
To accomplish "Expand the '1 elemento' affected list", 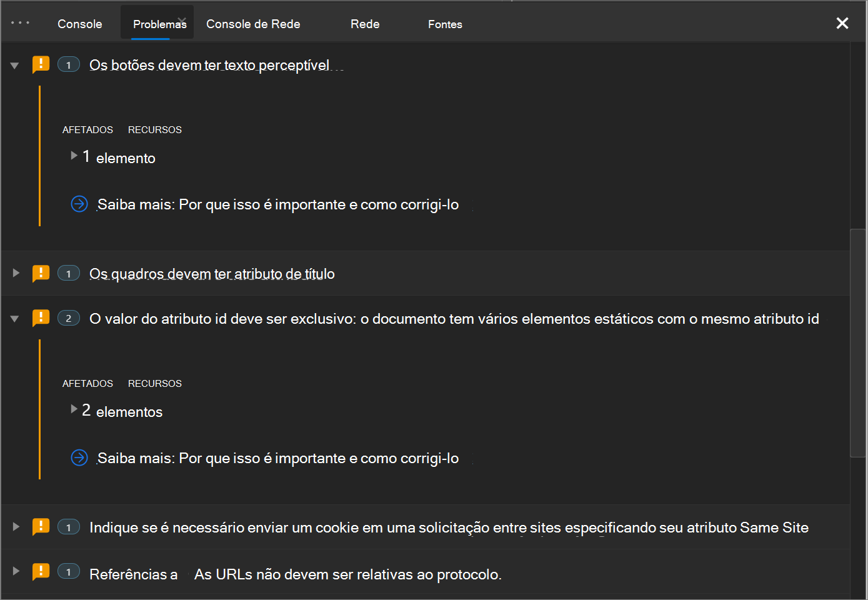I will 74,155.
